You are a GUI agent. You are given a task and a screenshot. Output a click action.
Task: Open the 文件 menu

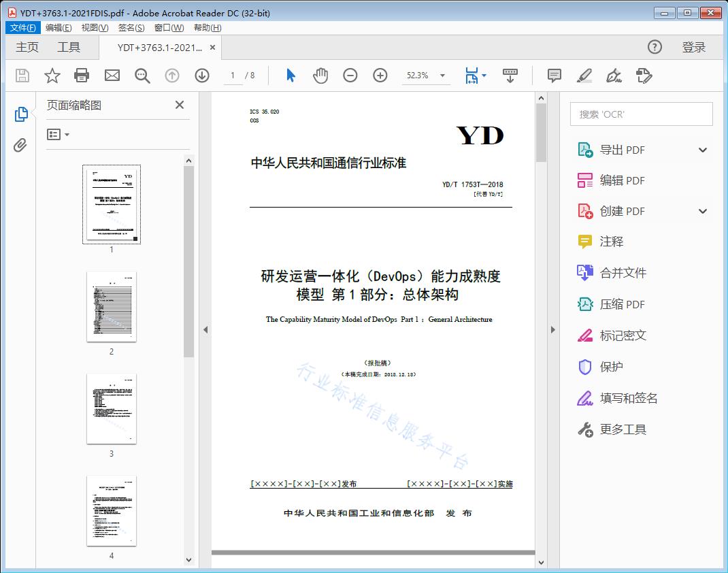point(22,27)
